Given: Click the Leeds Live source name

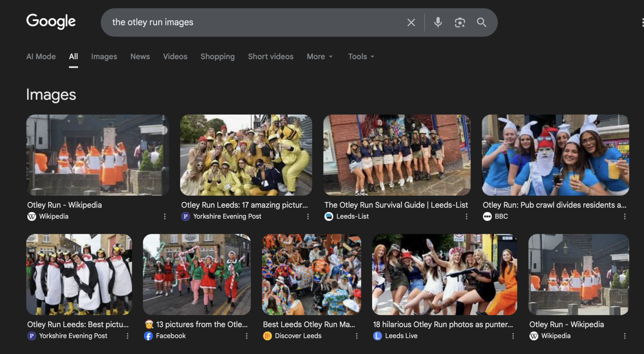Looking at the screenshot, I should pos(401,336).
